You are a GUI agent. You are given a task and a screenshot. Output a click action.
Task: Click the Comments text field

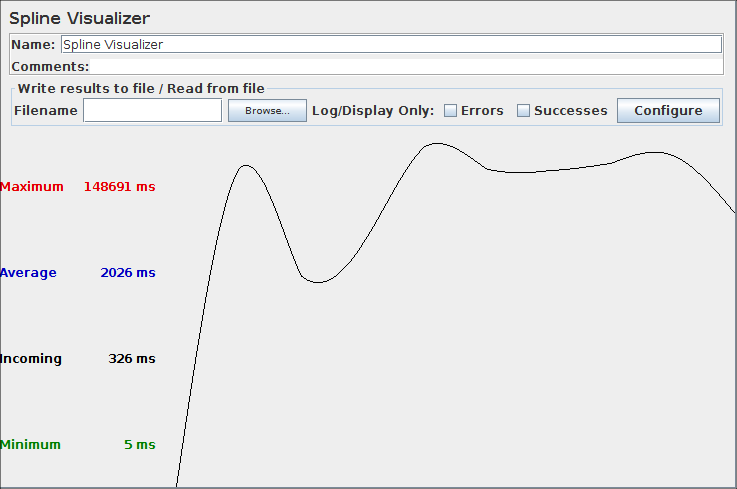405,67
